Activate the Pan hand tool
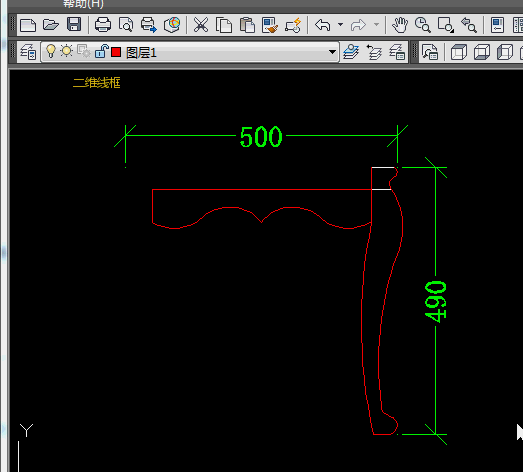This screenshot has height=472, width=523. (400, 25)
